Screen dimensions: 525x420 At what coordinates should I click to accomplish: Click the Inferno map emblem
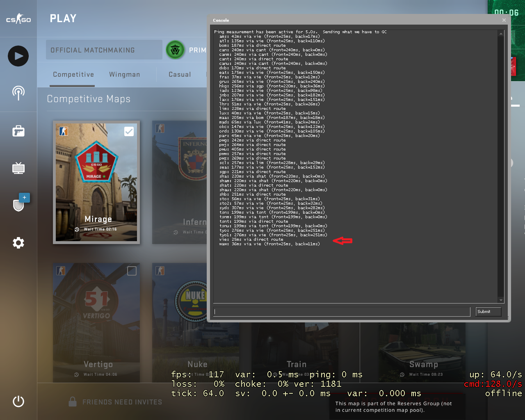tap(193, 159)
